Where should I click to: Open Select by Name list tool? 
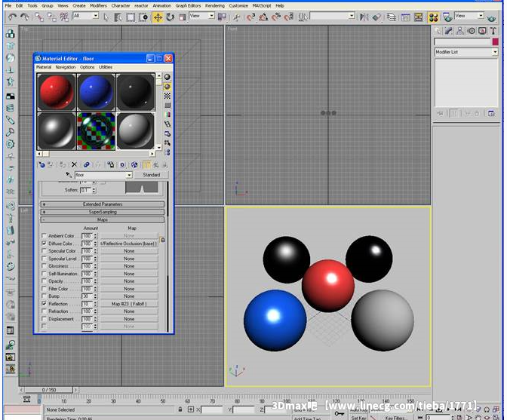tap(118, 17)
